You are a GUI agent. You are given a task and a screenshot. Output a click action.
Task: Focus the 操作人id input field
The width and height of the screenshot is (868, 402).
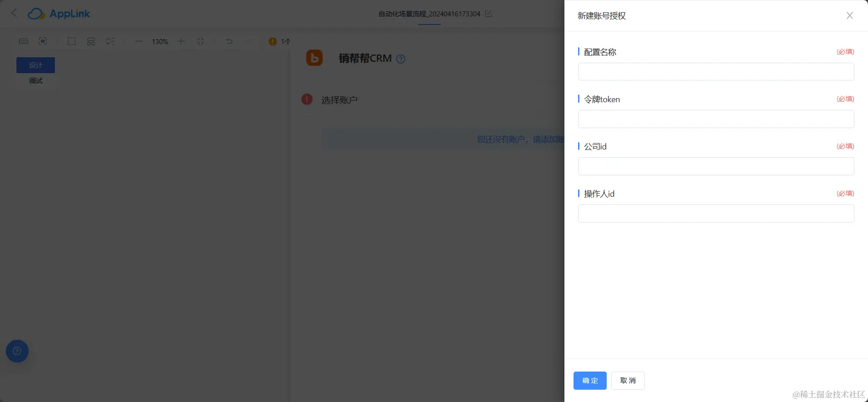click(716, 213)
